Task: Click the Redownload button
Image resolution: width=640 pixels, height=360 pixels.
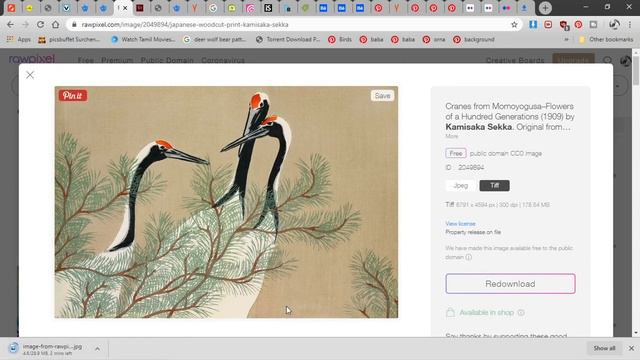Action: [510, 284]
